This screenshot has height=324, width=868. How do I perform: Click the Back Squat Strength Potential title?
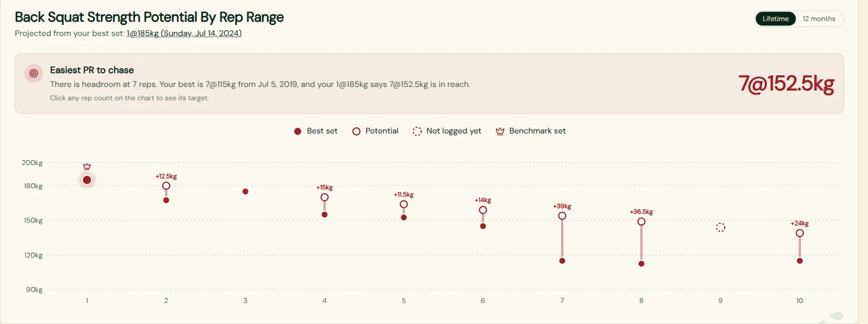[x=149, y=17]
